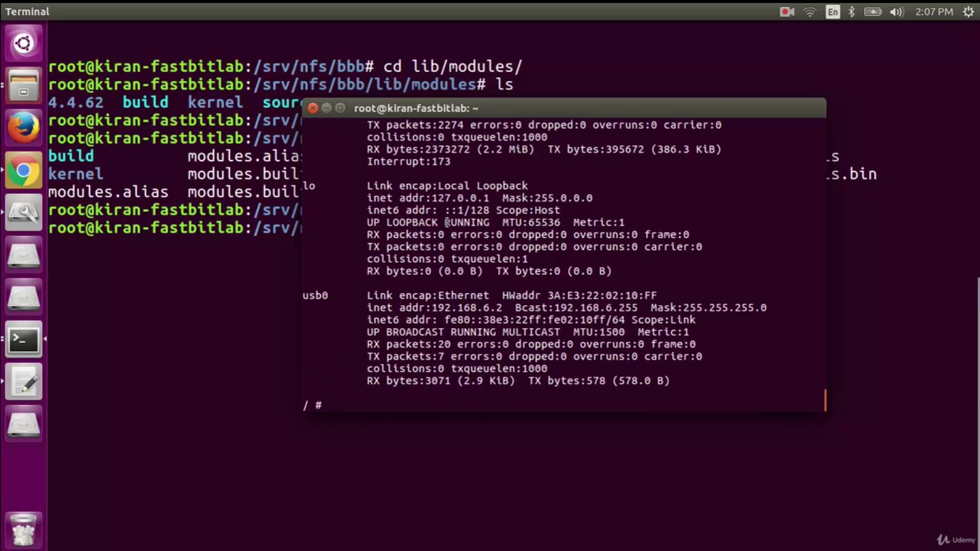Maximize the root@kiran-fastbitlab: ~ window
This screenshot has width=980, height=551.
click(x=340, y=108)
